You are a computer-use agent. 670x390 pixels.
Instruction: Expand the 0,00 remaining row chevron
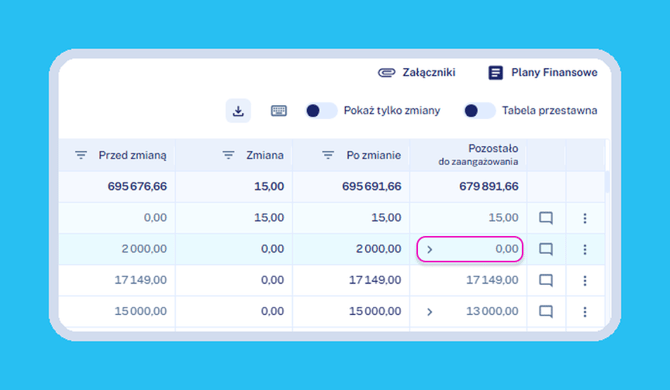(x=429, y=249)
